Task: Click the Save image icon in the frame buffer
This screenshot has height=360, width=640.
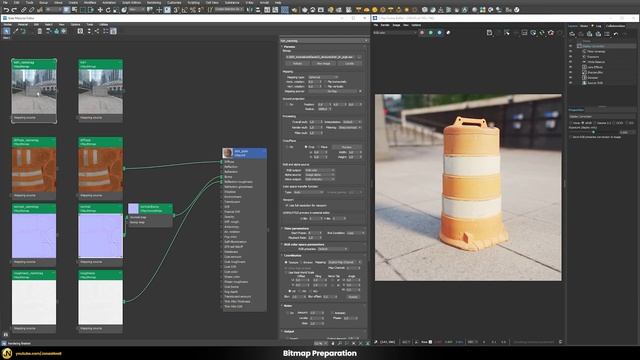Action: (x=489, y=33)
